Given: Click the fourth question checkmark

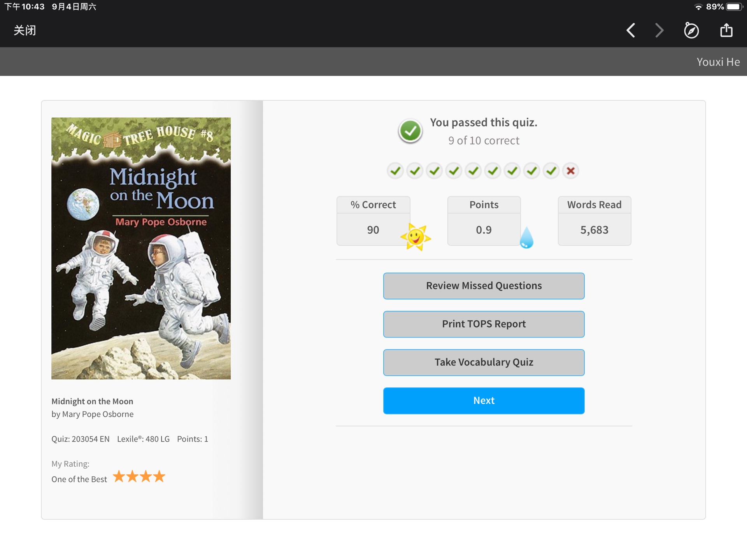Looking at the screenshot, I should click(x=454, y=171).
